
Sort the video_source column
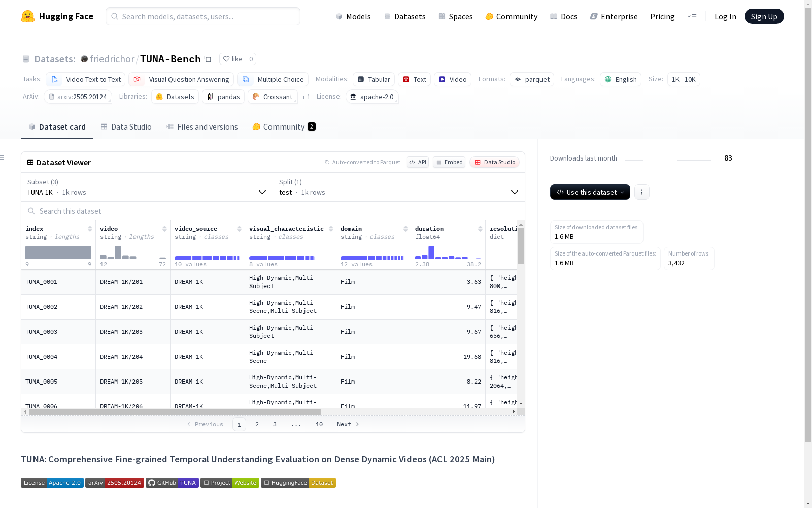point(239,229)
